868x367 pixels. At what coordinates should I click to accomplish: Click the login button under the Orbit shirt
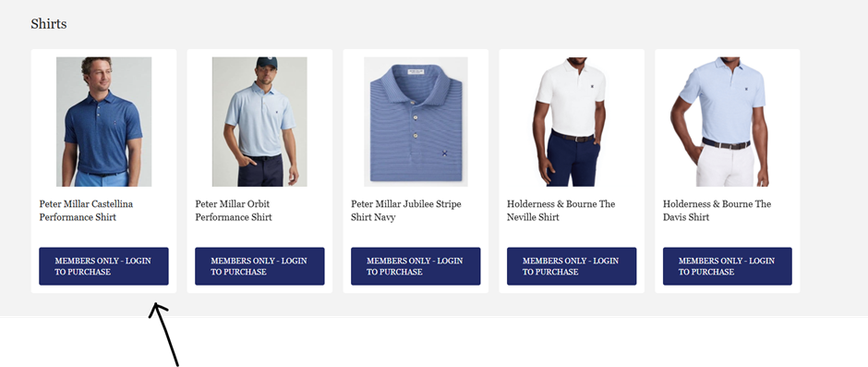[x=259, y=266]
